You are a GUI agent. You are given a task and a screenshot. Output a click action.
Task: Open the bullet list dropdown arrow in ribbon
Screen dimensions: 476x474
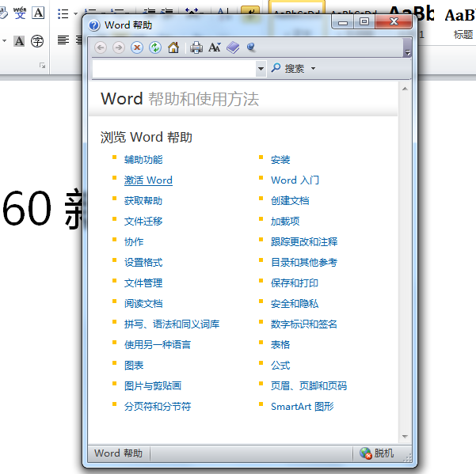click(x=76, y=14)
